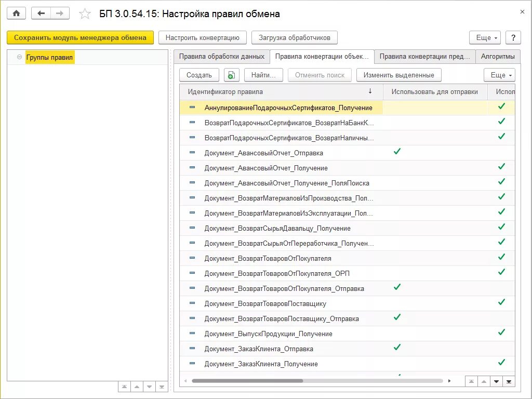Image resolution: width=532 pixels, height=399 pixels.
Task: Toggle send checkmark for Документ_ЗаказКлиента_Отправка
Action: pos(397,347)
